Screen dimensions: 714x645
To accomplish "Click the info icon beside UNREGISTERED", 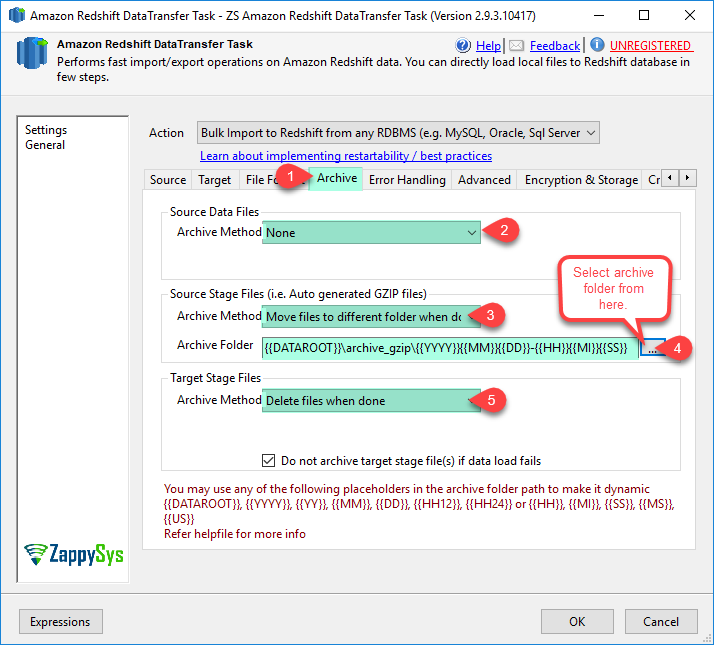I will coord(597,45).
